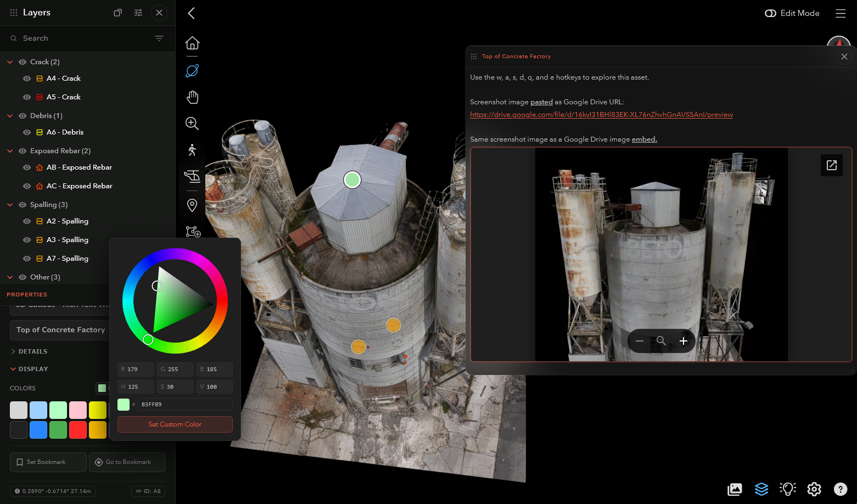Switch to helicopter Fly mode
The height and width of the screenshot is (504, 857).
click(x=192, y=176)
